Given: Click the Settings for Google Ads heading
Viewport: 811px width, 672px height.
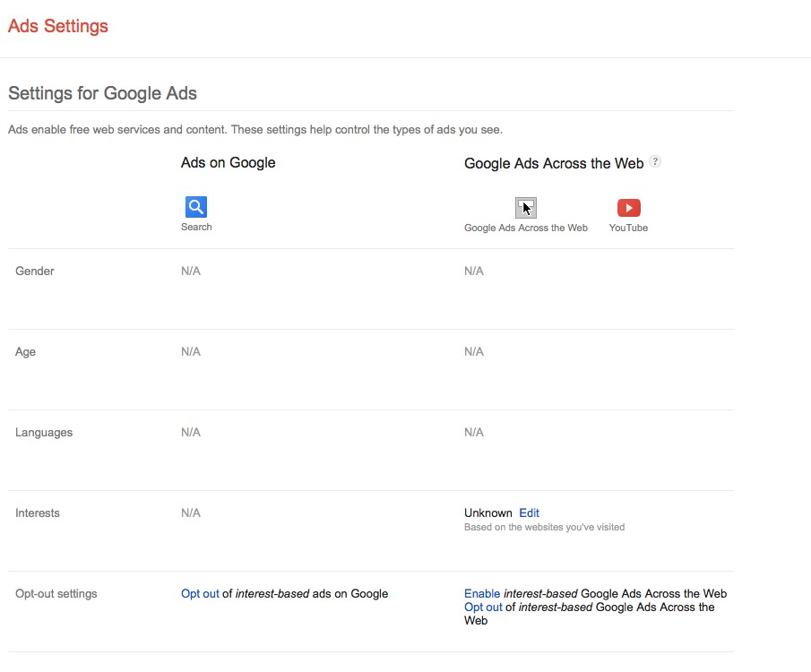Looking at the screenshot, I should click(x=102, y=93).
